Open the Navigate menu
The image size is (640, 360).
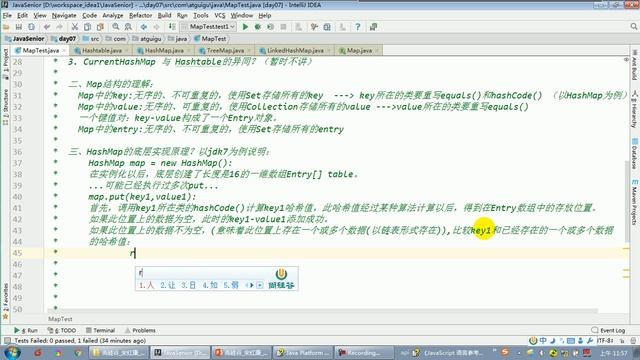64,16
